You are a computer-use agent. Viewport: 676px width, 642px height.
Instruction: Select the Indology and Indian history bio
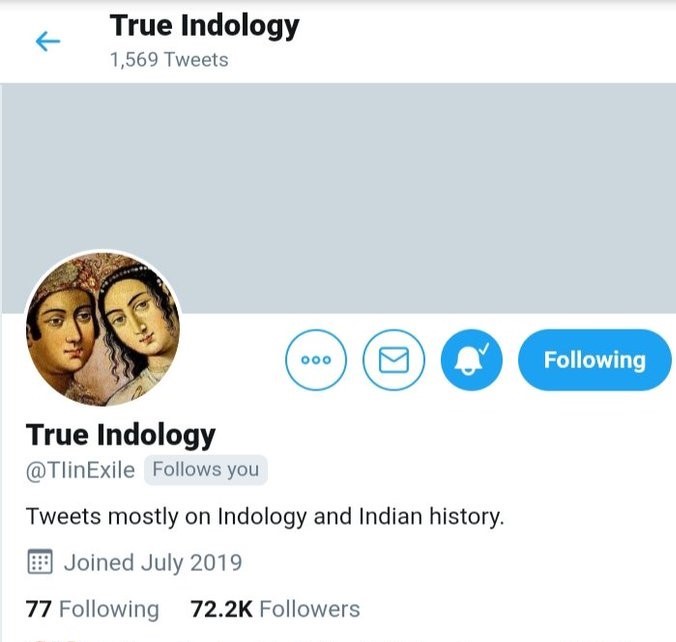pos(265,517)
